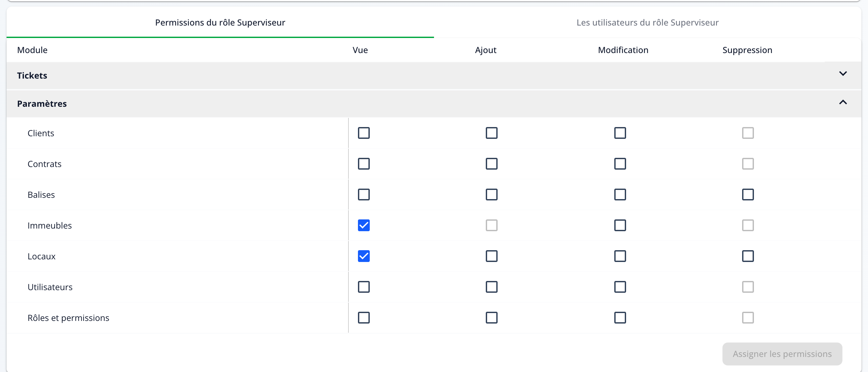Enable Modification permission for Clients

click(620, 133)
